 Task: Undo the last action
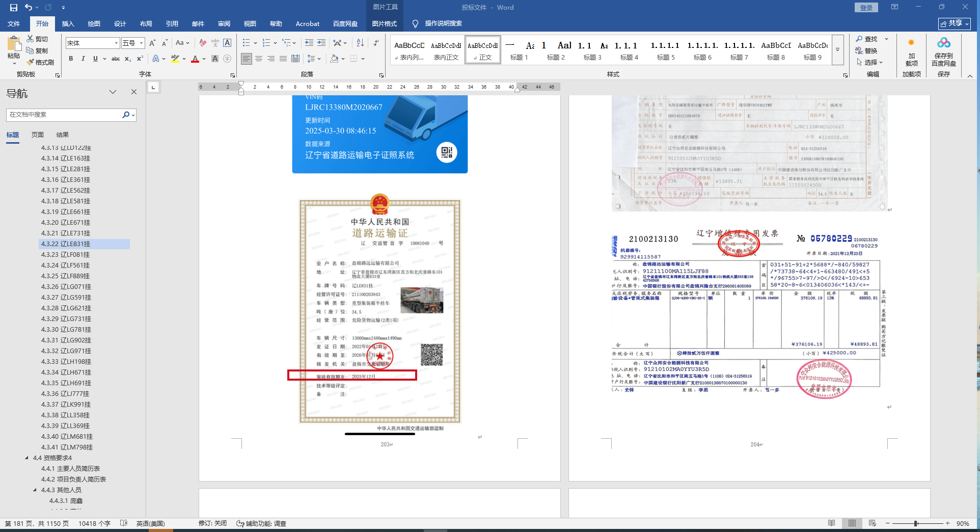pyautogui.click(x=29, y=8)
